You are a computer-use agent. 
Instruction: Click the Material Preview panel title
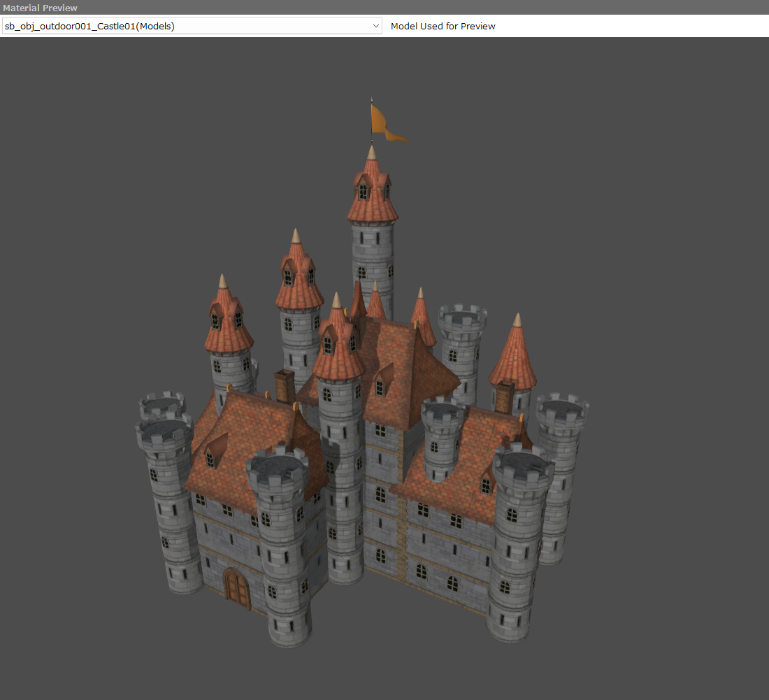40,8
